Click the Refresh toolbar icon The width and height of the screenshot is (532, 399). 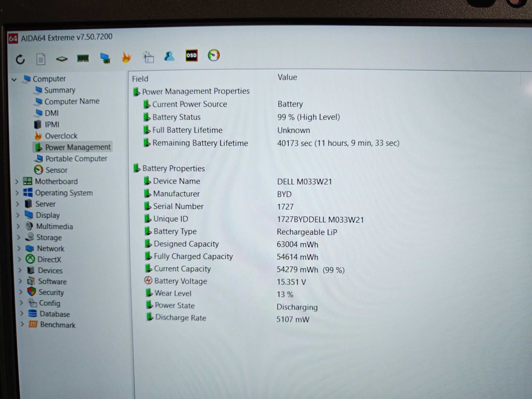click(20, 59)
